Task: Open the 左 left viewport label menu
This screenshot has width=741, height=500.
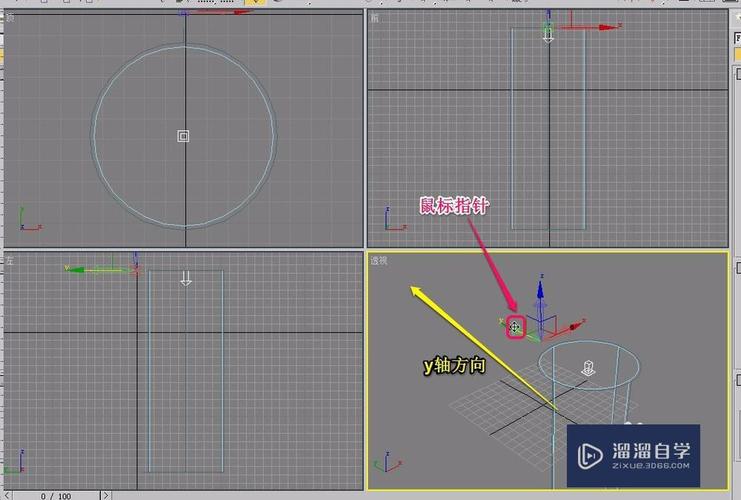Action: pos(9,260)
